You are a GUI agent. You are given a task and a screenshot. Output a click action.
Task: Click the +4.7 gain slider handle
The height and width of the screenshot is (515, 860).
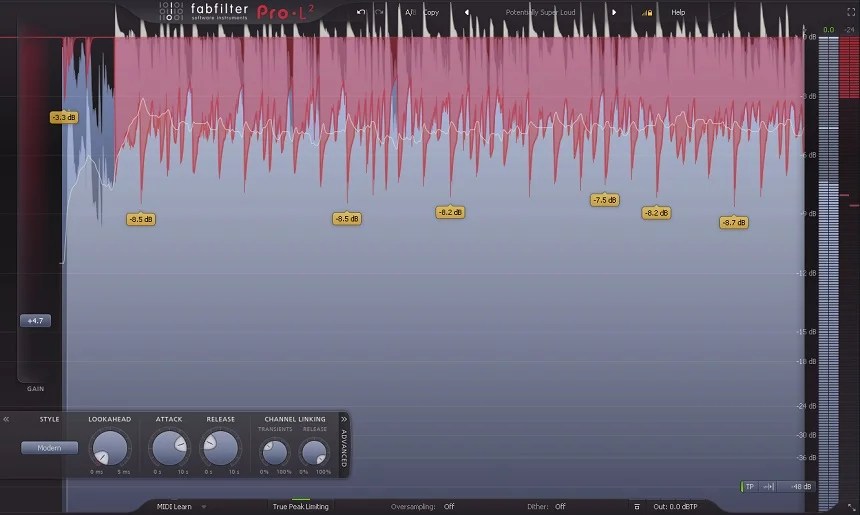pos(36,321)
